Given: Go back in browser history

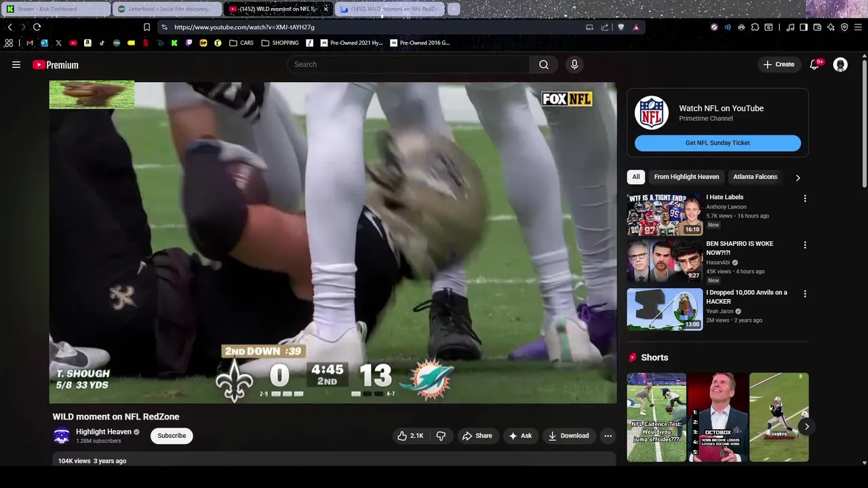Looking at the screenshot, I should tap(9, 27).
